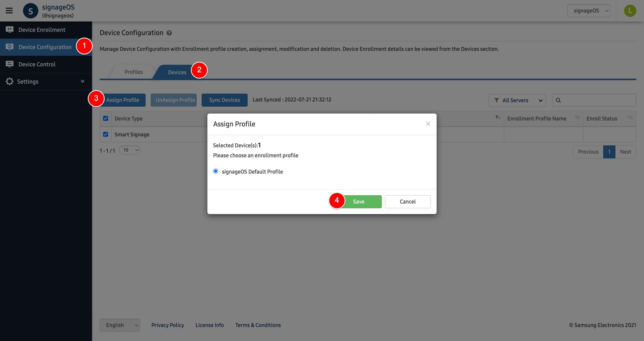This screenshot has width=644, height=341.
Task: Click the Device Enrollment sidebar icon
Action: pyautogui.click(x=10, y=30)
